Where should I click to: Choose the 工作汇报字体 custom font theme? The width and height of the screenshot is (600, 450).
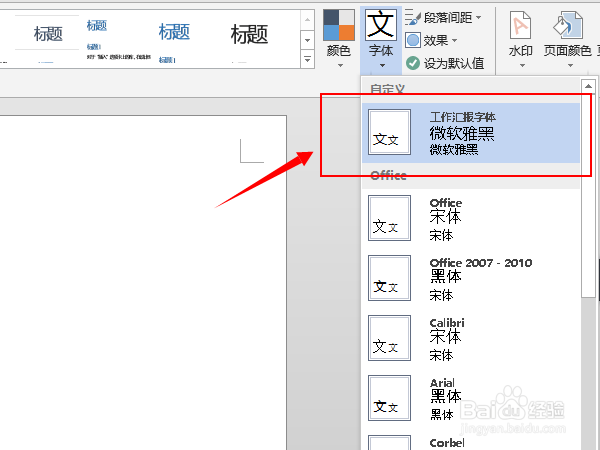coord(471,132)
